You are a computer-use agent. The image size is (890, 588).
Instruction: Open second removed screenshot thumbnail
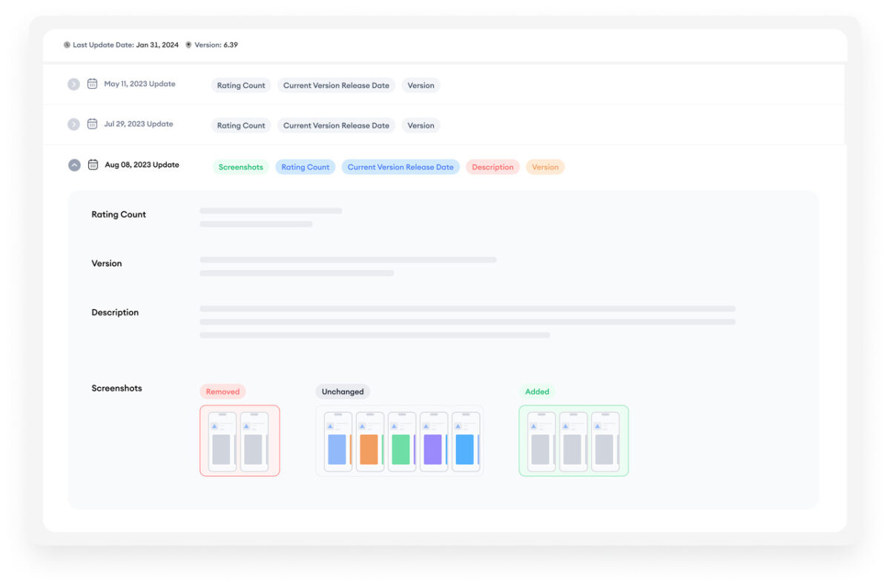pos(254,442)
